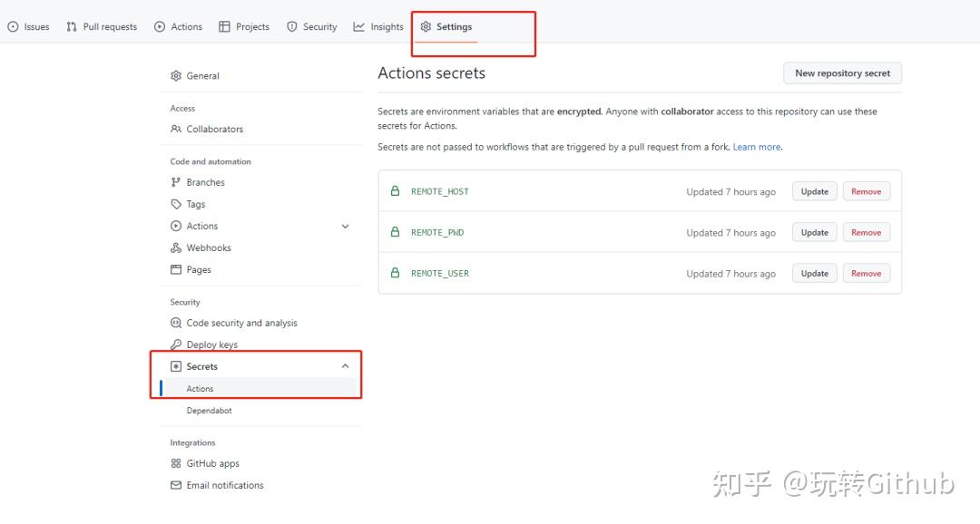Select the Deploy keys icon

[x=176, y=344]
